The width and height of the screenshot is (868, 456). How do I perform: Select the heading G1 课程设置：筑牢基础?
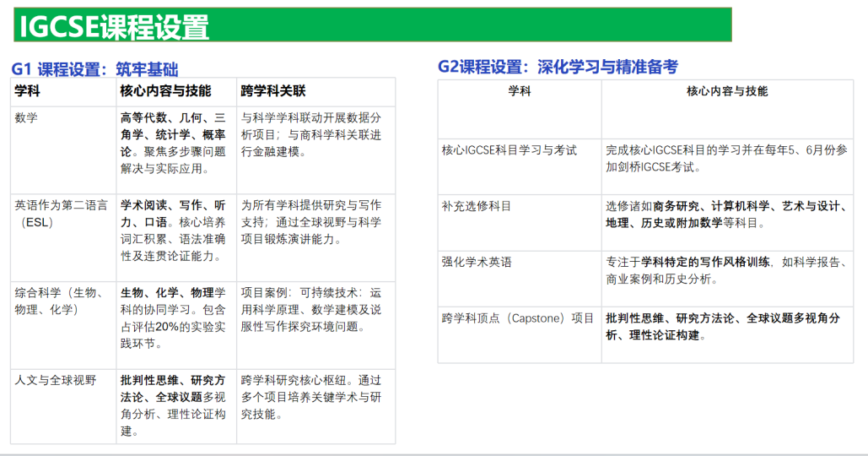click(x=94, y=69)
